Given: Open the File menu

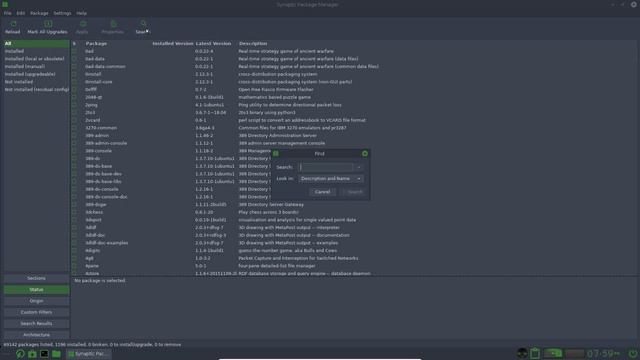Looking at the screenshot, I should pos(7,13).
